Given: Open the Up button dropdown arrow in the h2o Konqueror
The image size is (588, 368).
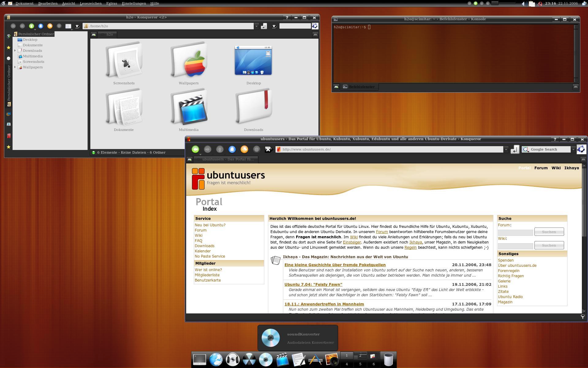Looking at the screenshot, I should pos(34,30).
